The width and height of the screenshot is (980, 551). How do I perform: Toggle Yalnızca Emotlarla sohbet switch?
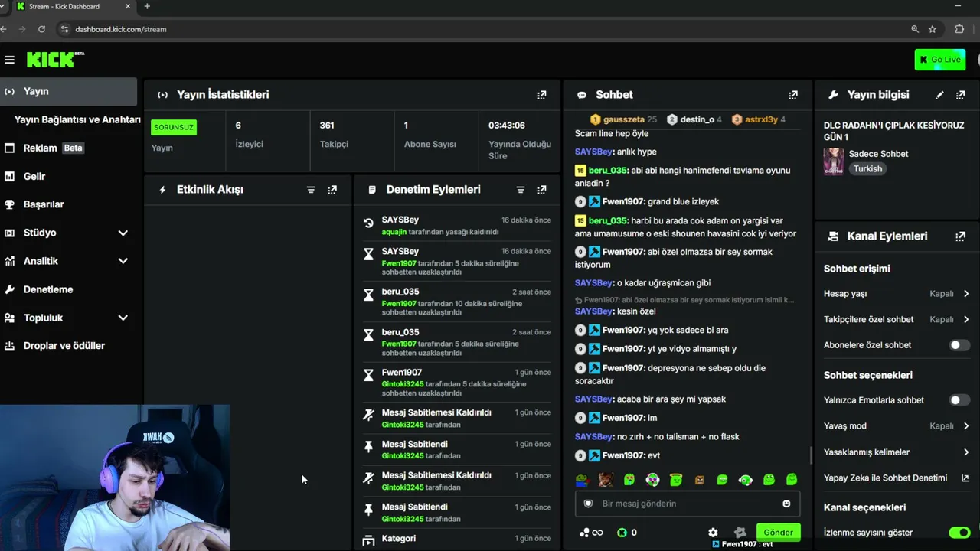click(x=959, y=400)
